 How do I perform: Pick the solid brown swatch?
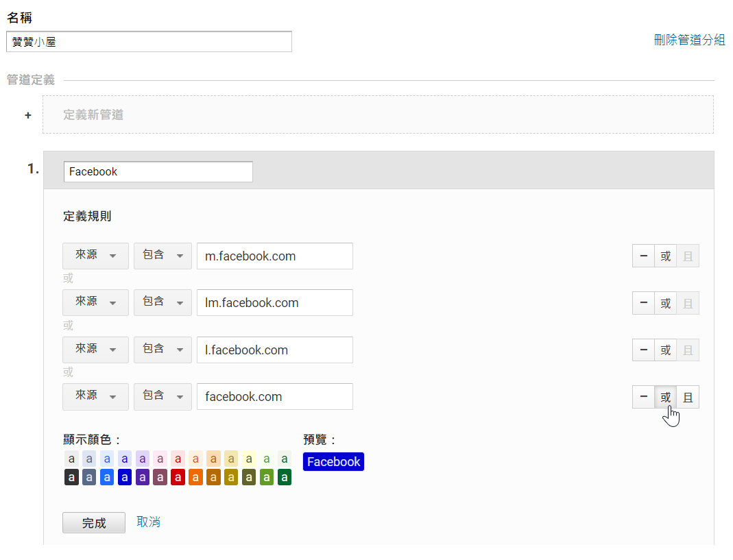tap(214, 477)
